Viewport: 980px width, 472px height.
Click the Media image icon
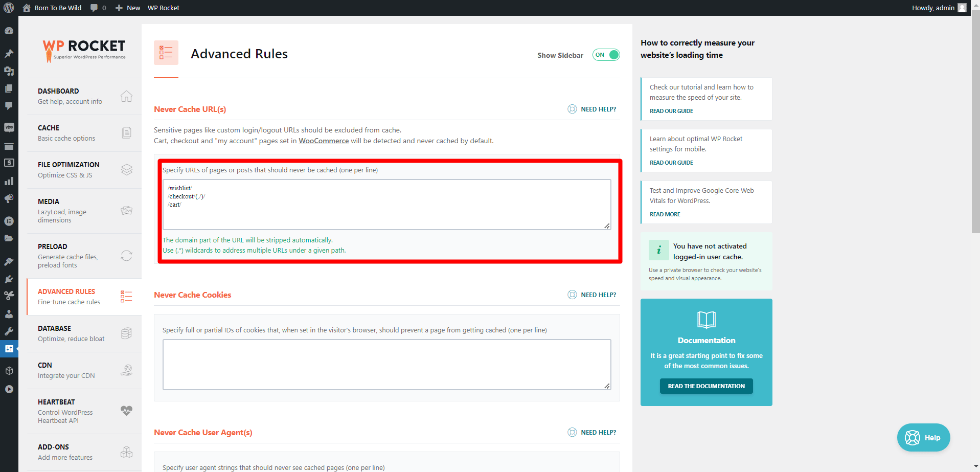[126, 211]
